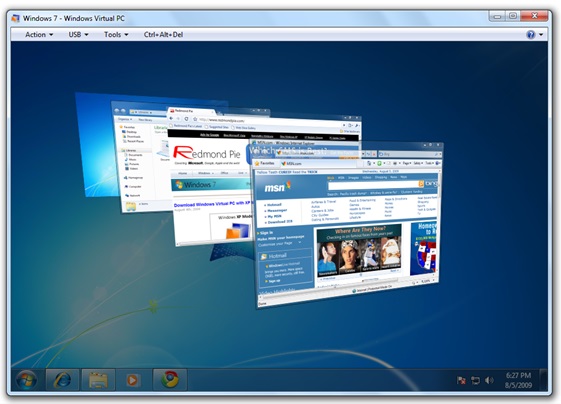
Task: Open Download Windows Virtual PC with XP article
Action: [213, 204]
